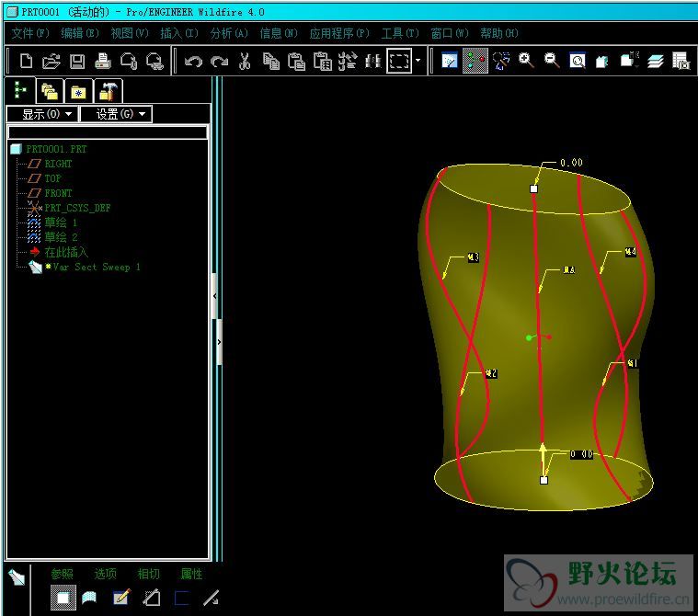Click the binoculars Find icon
698x616 pixels.
click(373, 61)
